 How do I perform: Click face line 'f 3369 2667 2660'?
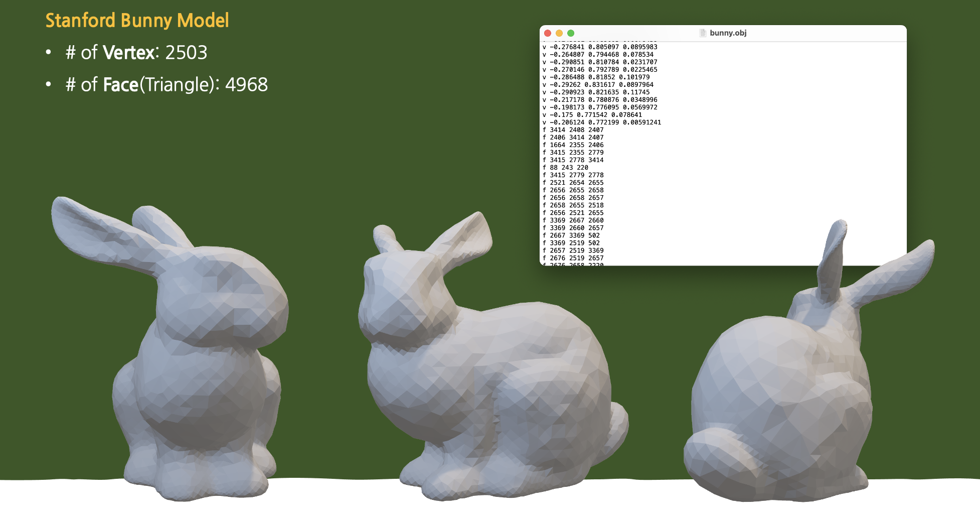coord(573,220)
